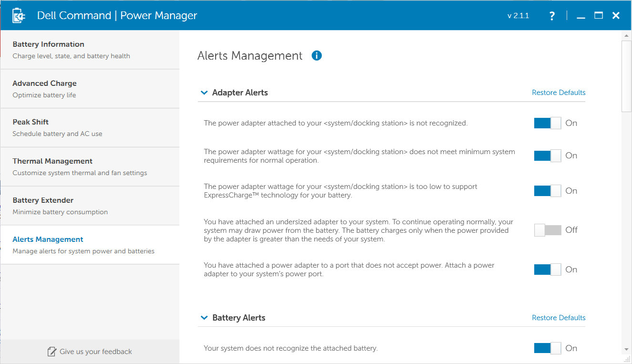Click the Alerts Management page heading
This screenshot has height=364, width=632.
250,56
